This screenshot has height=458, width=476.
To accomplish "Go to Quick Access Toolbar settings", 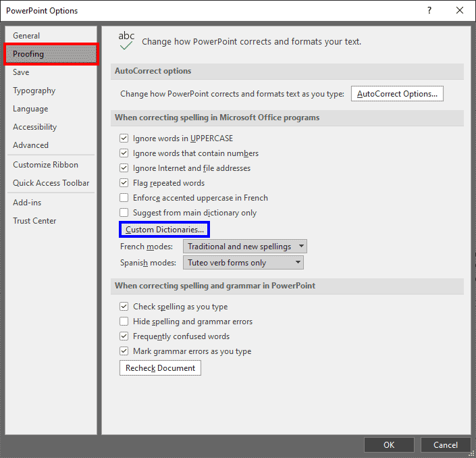I will (x=51, y=183).
